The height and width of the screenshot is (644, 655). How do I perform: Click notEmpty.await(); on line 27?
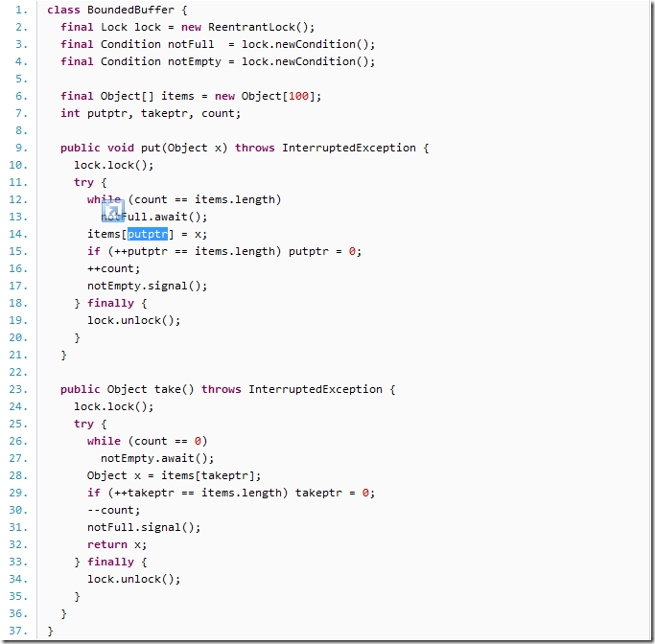(x=157, y=458)
